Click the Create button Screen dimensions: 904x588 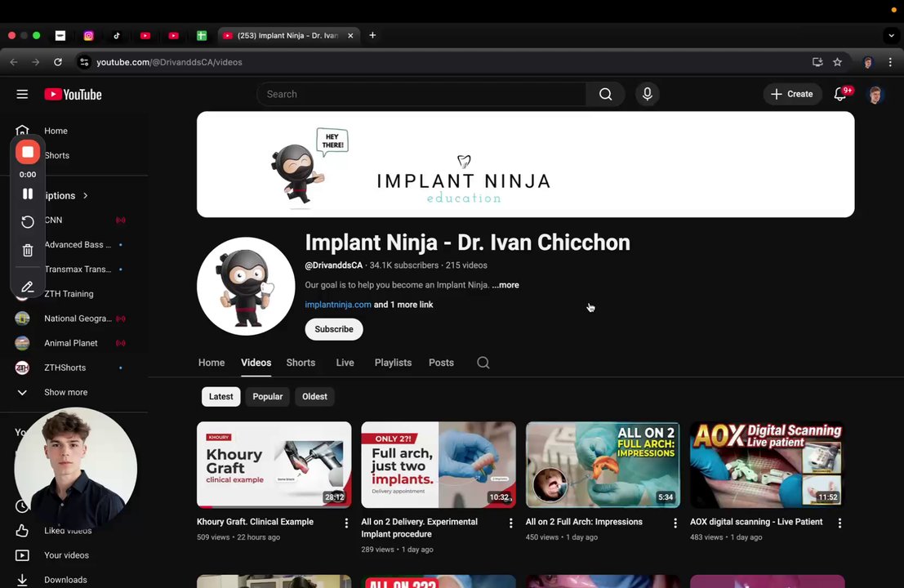click(x=793, y=94)
